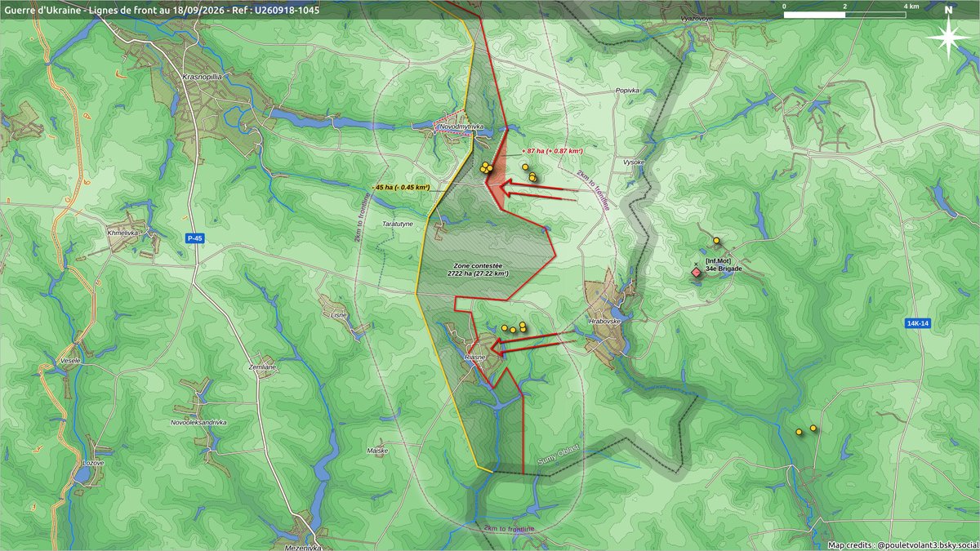
Task: Select the yellow dot above 34e Brigade label
Action: (716, 241)
